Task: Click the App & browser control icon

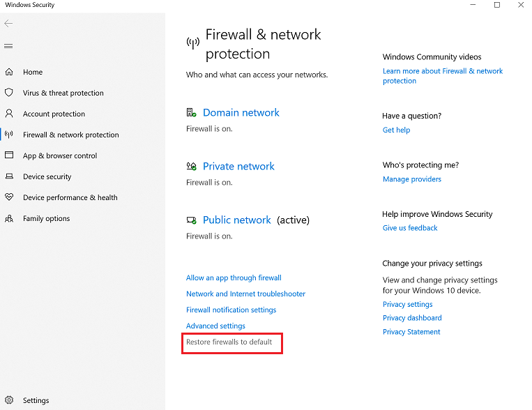Action: (9, 155)
